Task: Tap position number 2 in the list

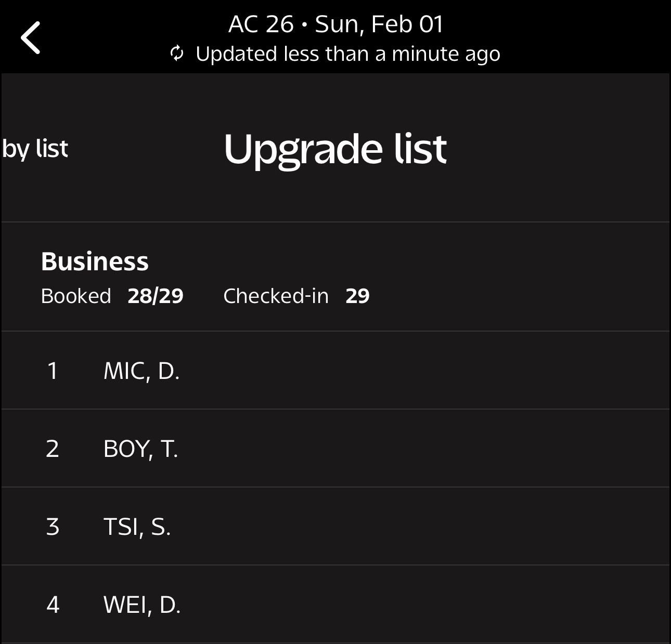Action: tap(53, 449)
